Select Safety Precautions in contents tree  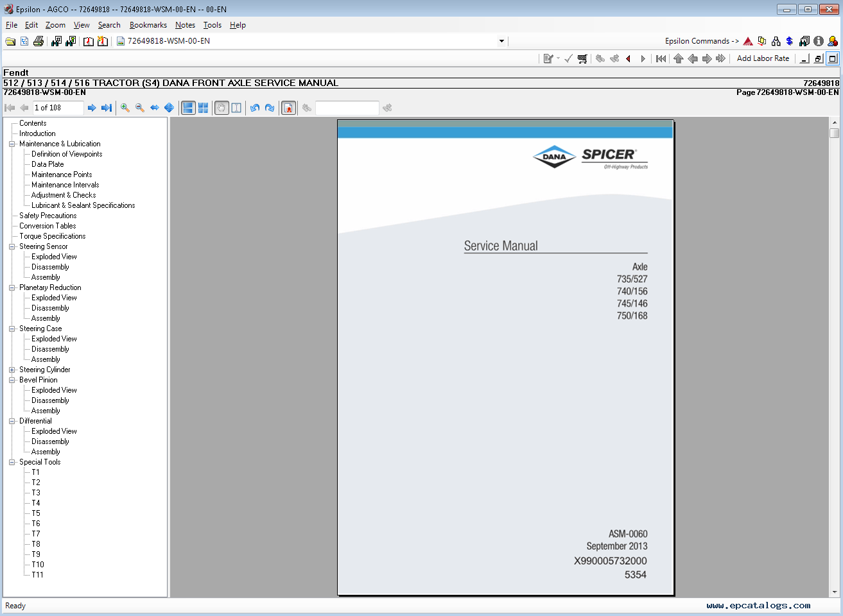click(x=48, y=216)
